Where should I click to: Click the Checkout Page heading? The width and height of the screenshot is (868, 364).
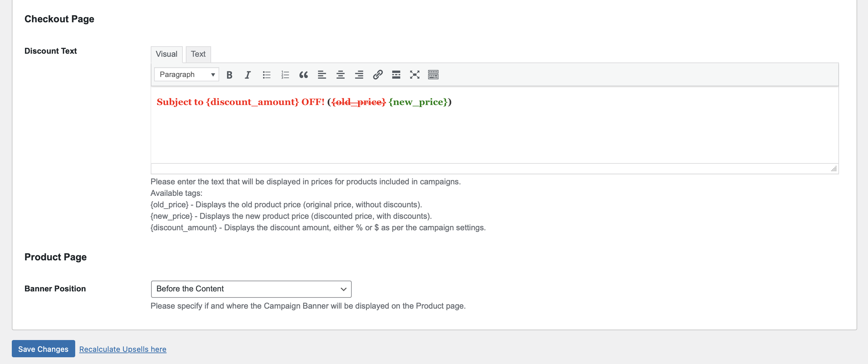59,19
